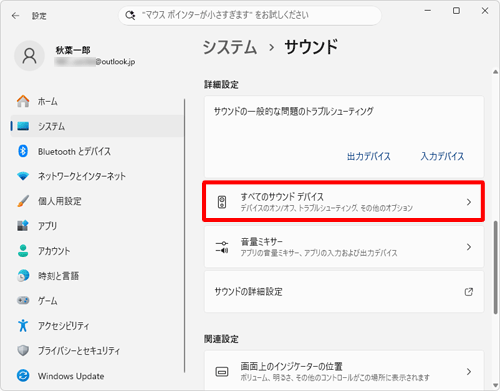Select システム in the sidebar
The width and height of the screenshot is (500, 391).
[97, 126]
